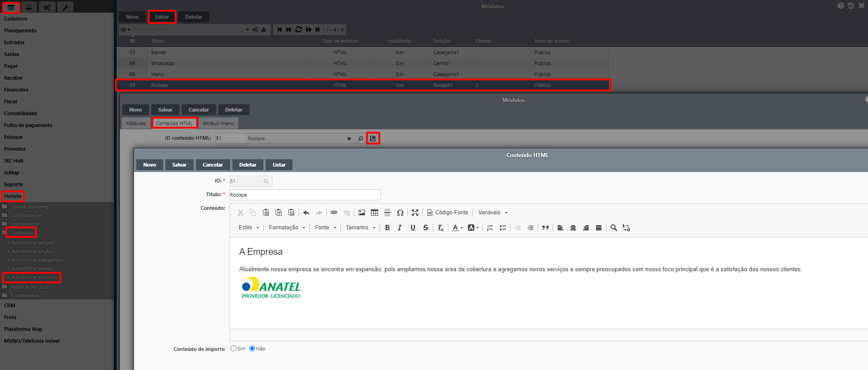
Task: Open linked Conteúdo HTML record with arrow icon
Action: 373,138
